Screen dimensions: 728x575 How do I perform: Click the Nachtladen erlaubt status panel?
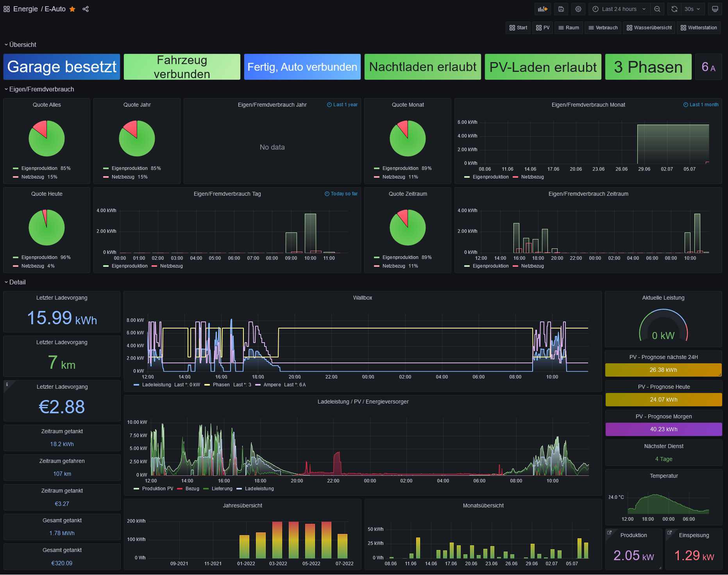coord(423,67)
